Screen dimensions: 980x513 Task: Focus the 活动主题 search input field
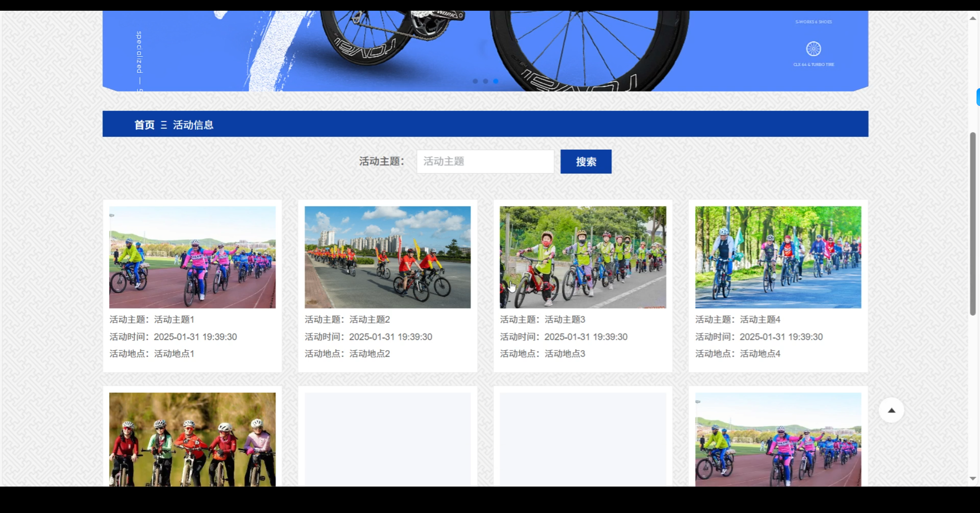(x=485, y=162)
